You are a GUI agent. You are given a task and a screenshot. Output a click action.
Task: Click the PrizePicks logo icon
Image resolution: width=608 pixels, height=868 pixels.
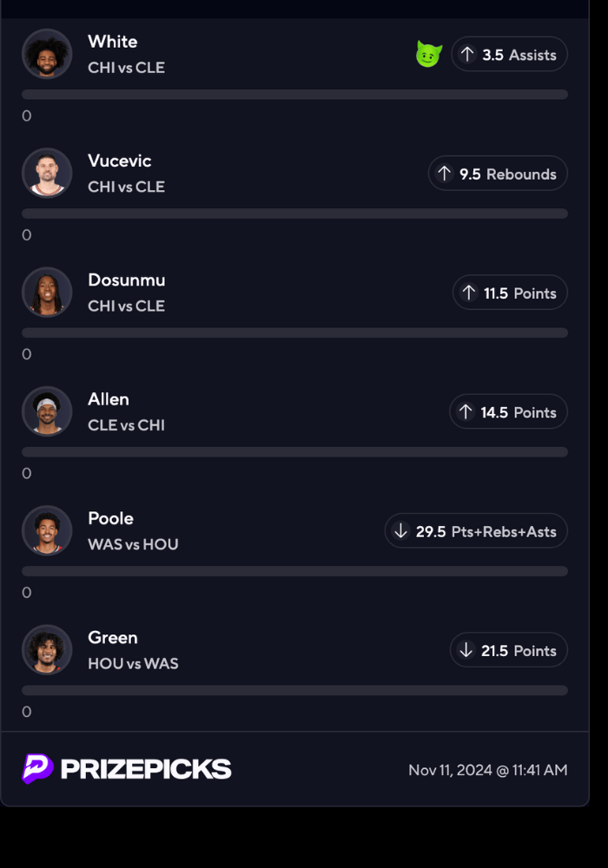[x=37, y=769]
